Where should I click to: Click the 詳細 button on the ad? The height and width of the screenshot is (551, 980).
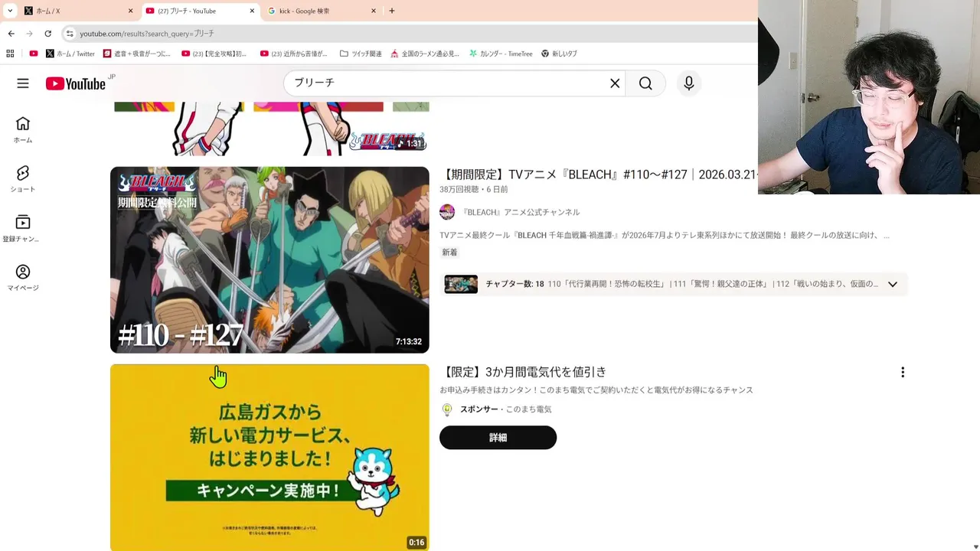point(498,438)
